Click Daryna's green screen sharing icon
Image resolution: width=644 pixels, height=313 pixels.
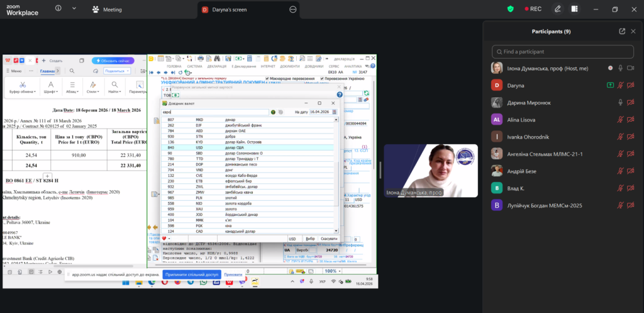click(x=609, y=85)
